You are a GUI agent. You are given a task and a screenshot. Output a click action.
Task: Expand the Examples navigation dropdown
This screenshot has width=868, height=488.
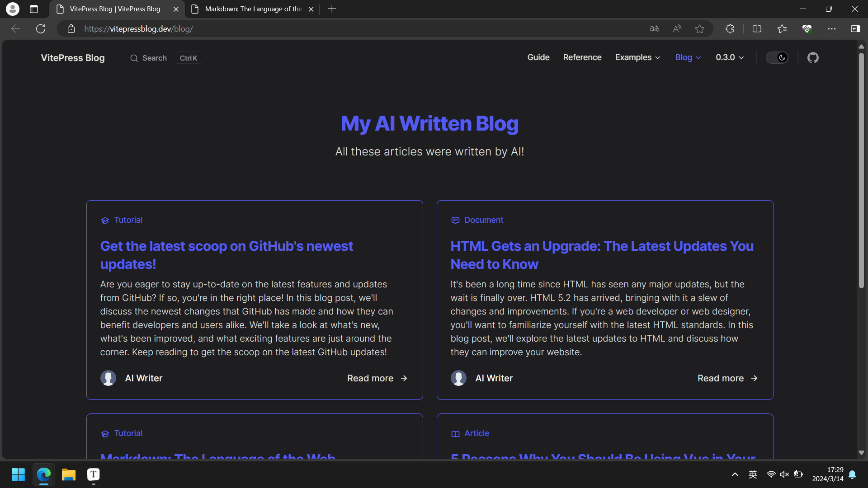pos(637,57)
